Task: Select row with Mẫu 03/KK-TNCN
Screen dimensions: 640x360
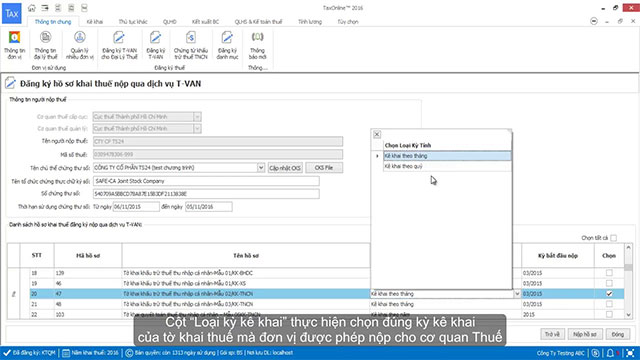Action: click(327, 304)
